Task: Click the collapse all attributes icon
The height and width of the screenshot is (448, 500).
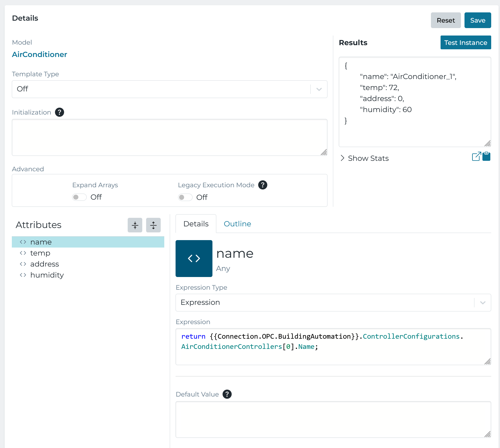Action: point(135,225)
